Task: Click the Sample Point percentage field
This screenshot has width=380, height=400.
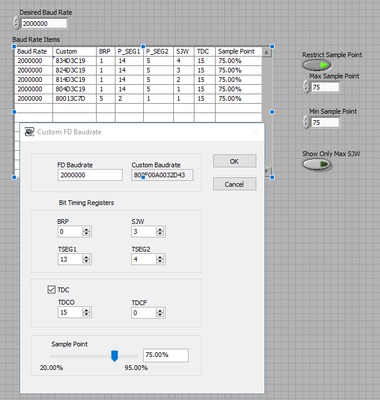Action: (166, 355)
